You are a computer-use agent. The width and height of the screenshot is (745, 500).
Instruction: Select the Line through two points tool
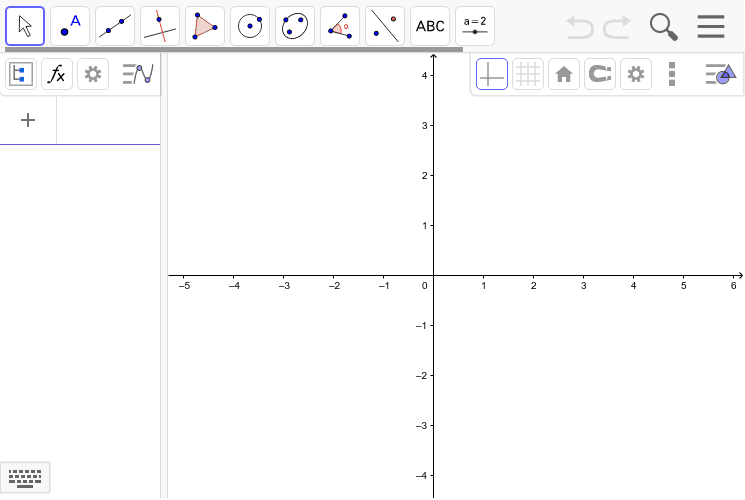[115, 26]
